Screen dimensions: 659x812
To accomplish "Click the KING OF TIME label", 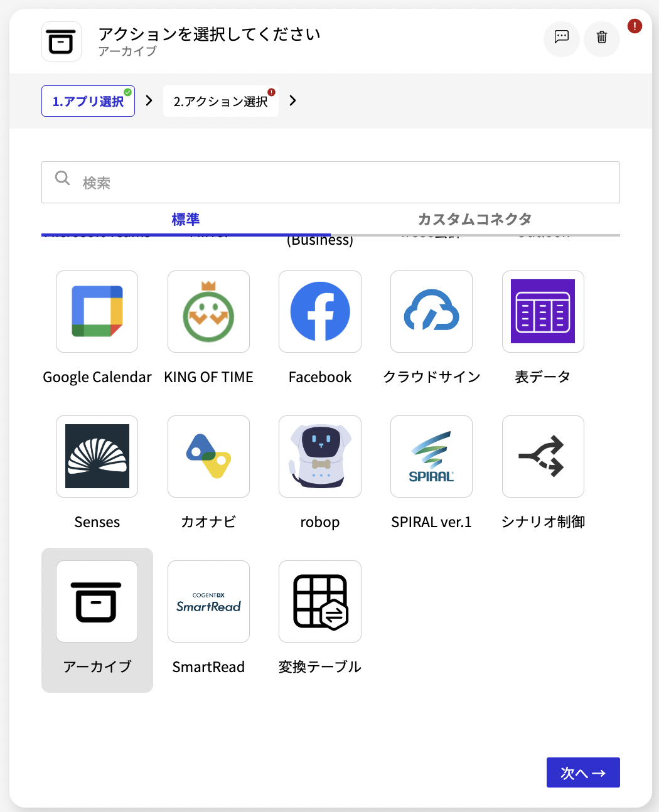I will tap(208, 377).
